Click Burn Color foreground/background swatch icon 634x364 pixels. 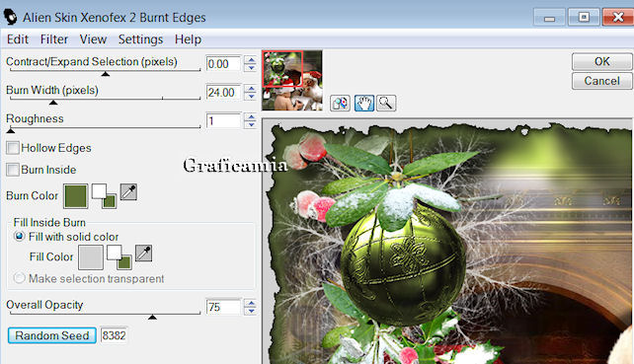click(104, 196)
